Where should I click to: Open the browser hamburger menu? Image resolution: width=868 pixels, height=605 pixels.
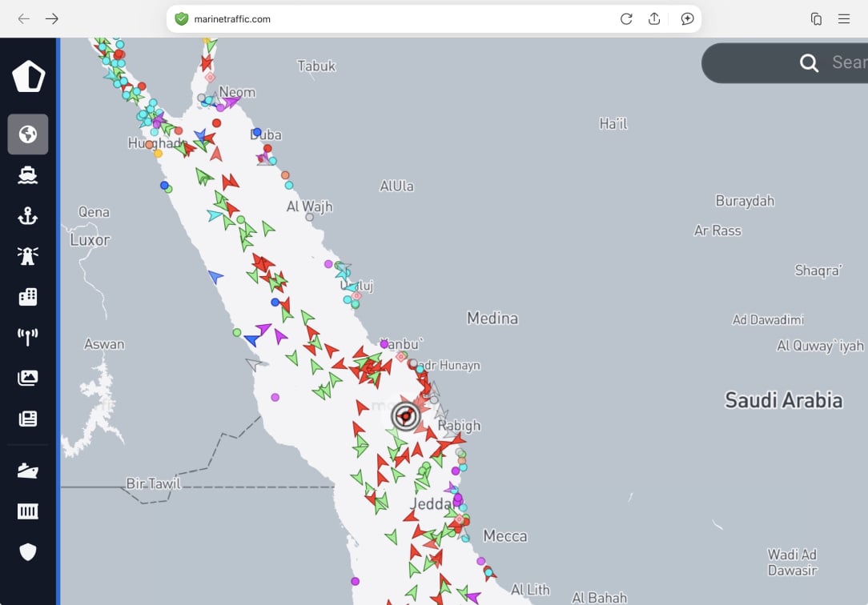tap(844, 18)
